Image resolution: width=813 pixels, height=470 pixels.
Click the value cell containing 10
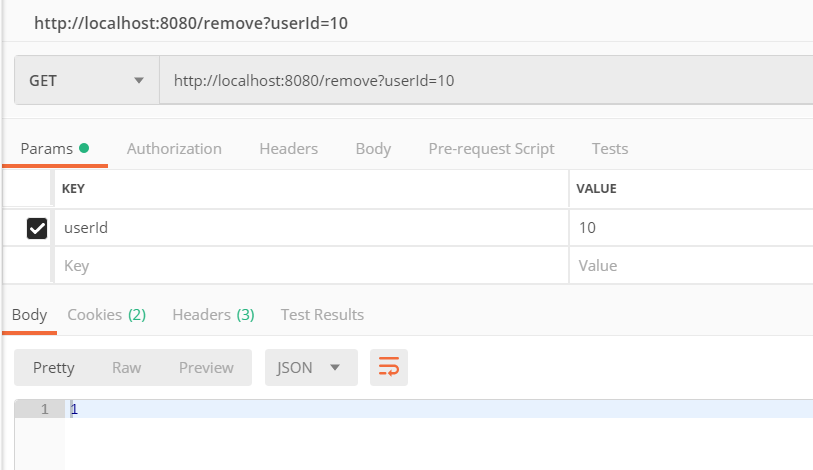coord(691,228)
